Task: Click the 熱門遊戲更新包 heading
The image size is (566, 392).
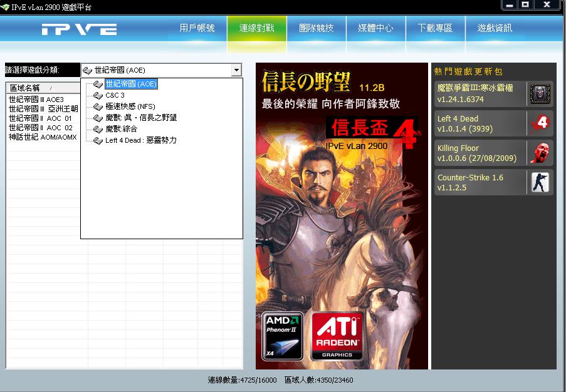Action: coord(468,71)
